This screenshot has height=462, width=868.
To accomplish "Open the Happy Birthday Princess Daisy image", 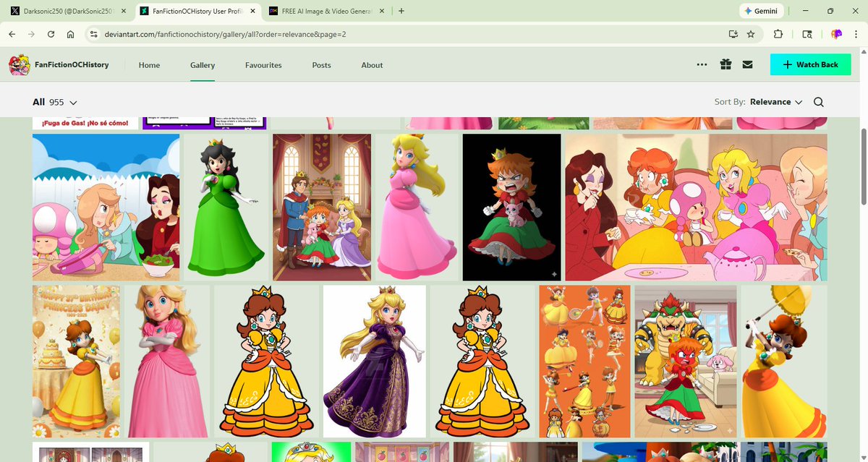I will [76, 362].
